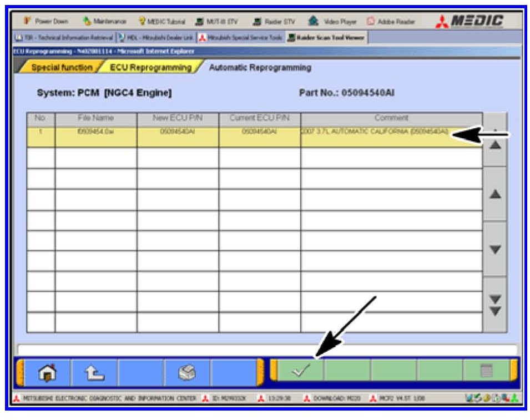
Task: Click the printer icon in bottom toolbar
Action: click(187, 373)
